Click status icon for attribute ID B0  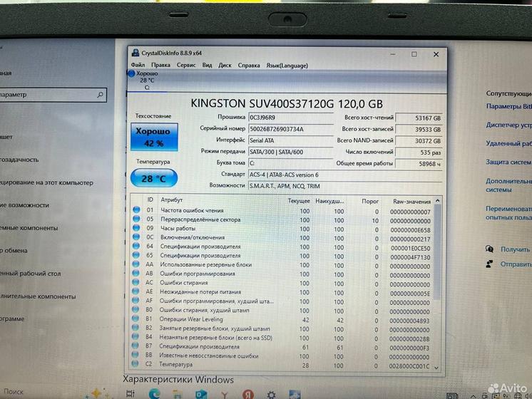tap(135, 309)
